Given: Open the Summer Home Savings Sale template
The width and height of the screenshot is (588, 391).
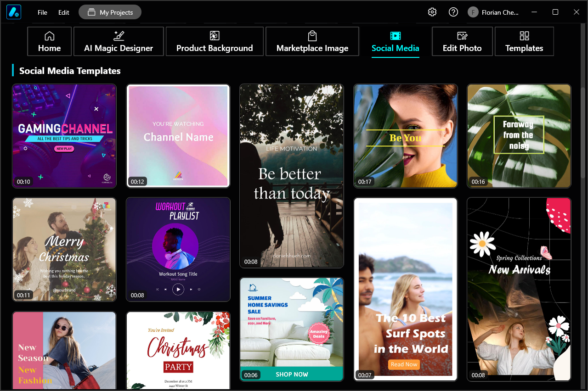Looking at the screenshot, I should click(x=292, y=329).
